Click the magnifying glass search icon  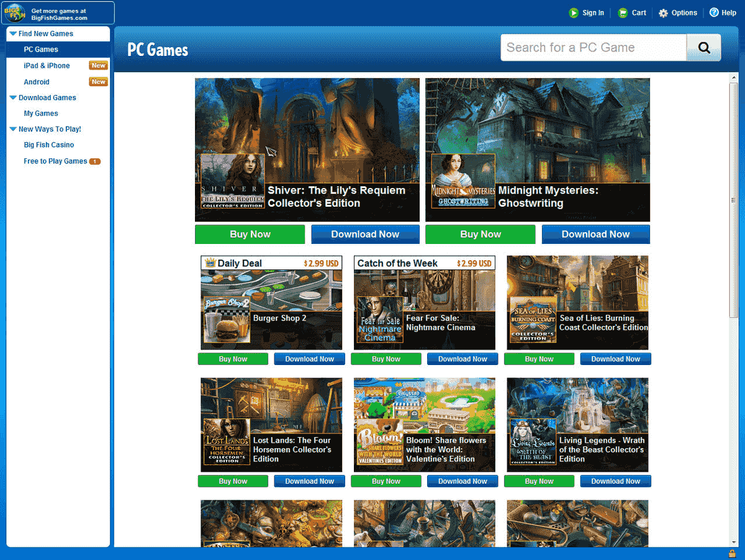[x=703, y=47]
